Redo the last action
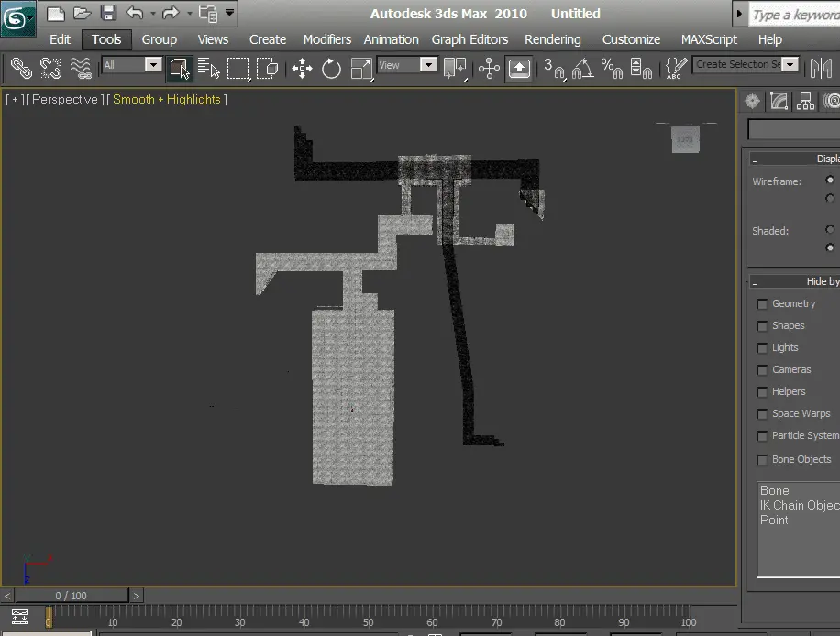The width and height of the screenshot is (840, 636). (171, 13)
